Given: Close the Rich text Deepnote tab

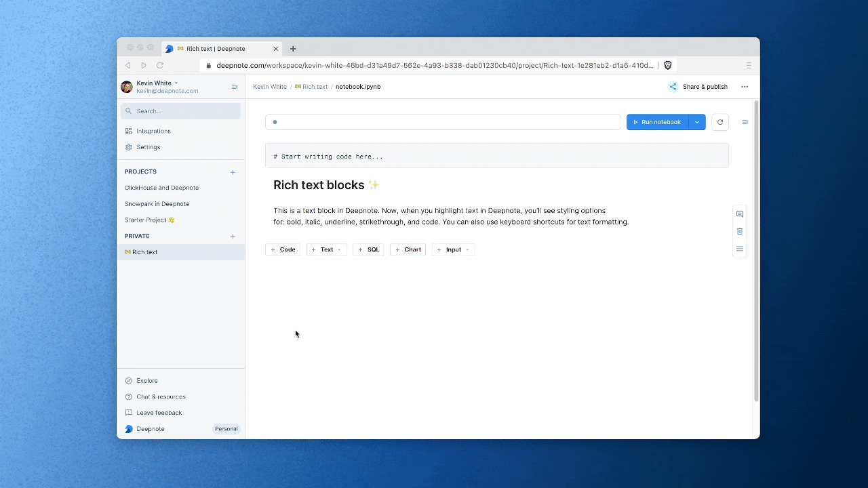Looking at the screenshot, I should 276,49.
